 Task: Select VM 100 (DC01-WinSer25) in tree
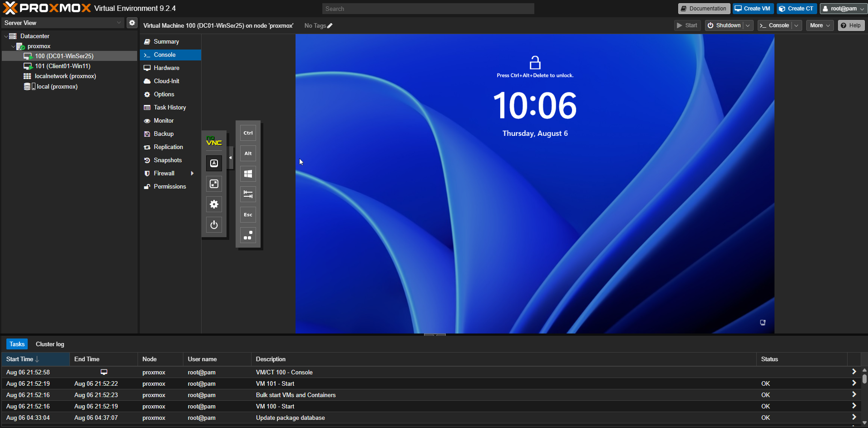[x=69, y=56]
